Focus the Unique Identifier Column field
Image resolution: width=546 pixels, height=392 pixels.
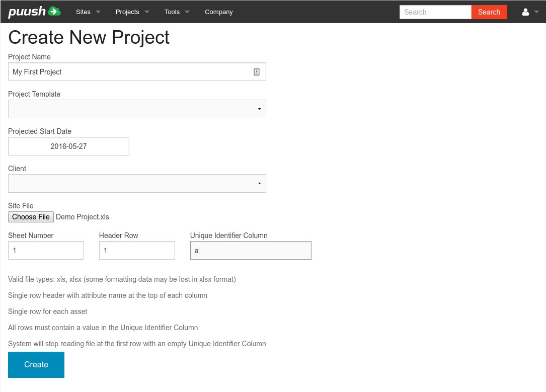pyautogui.click(x=251, y=251)
